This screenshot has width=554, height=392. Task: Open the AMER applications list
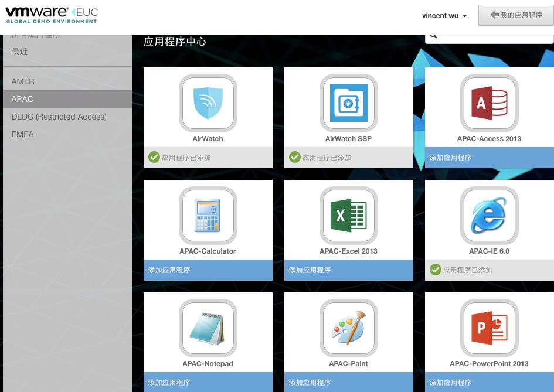(23, 81)
